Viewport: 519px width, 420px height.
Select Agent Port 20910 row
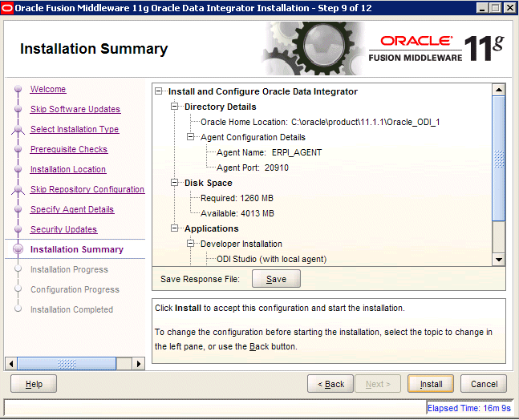click(253, 168)
